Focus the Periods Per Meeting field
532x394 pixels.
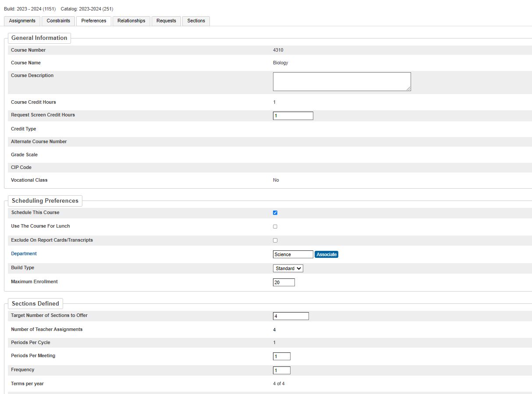pos(281,356)
